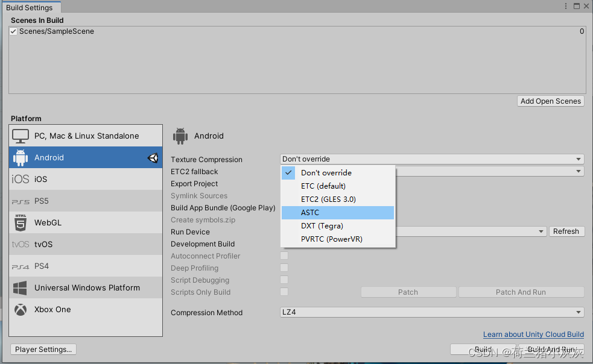Click the WebGL HTML5 shield icon

pyautogui.click(x=21, y=222)
